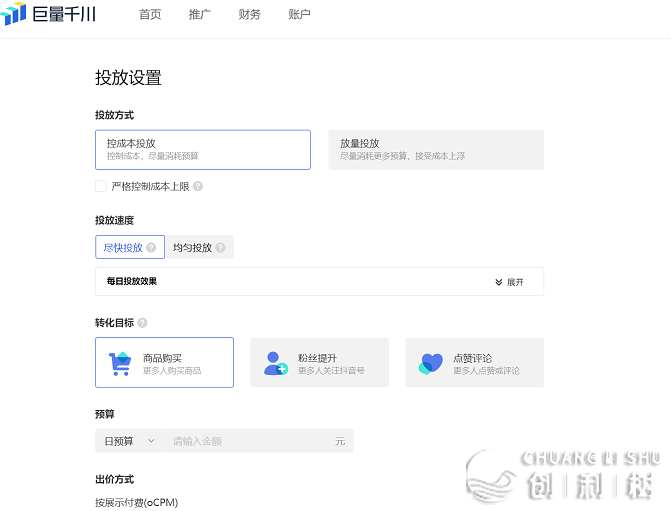Choose 均匀投放 delivery speed

tap(192, 248)
